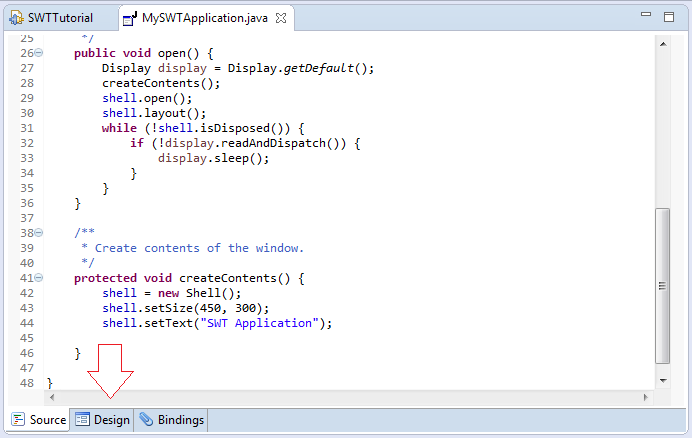This screenshot has width=692, height=438.
Task: Click 'while (!shell.isDisposed())' on line 31
Action: click(196, 128)
